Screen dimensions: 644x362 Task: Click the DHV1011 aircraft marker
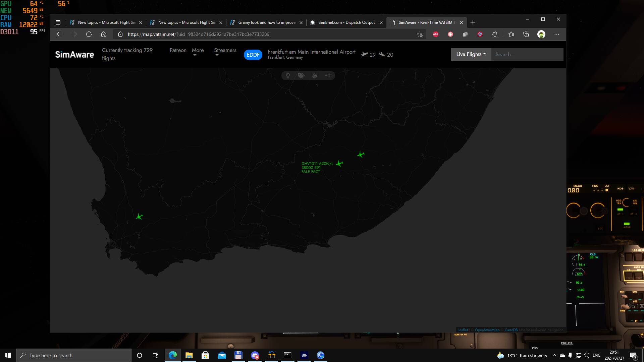(339, 164)
